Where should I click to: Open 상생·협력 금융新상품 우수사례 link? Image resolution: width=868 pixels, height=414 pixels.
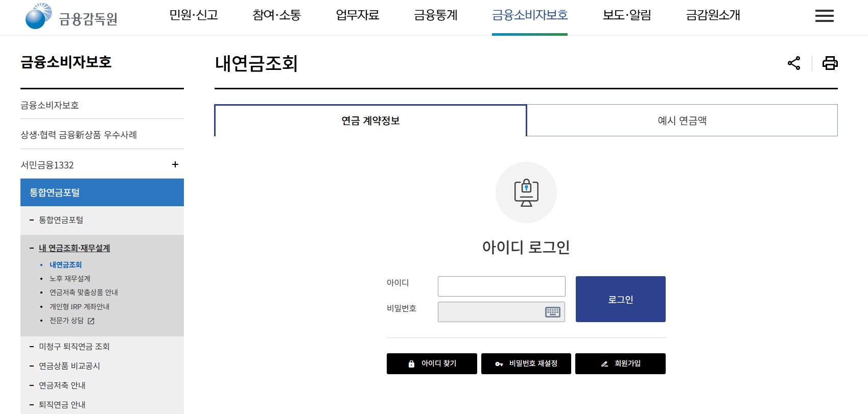[x=79, y=135]
